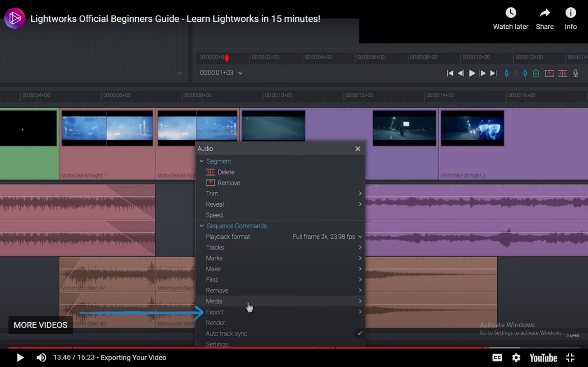
Task: Click Watch later button
Action: pyautogui.click(x=510, y=19)
